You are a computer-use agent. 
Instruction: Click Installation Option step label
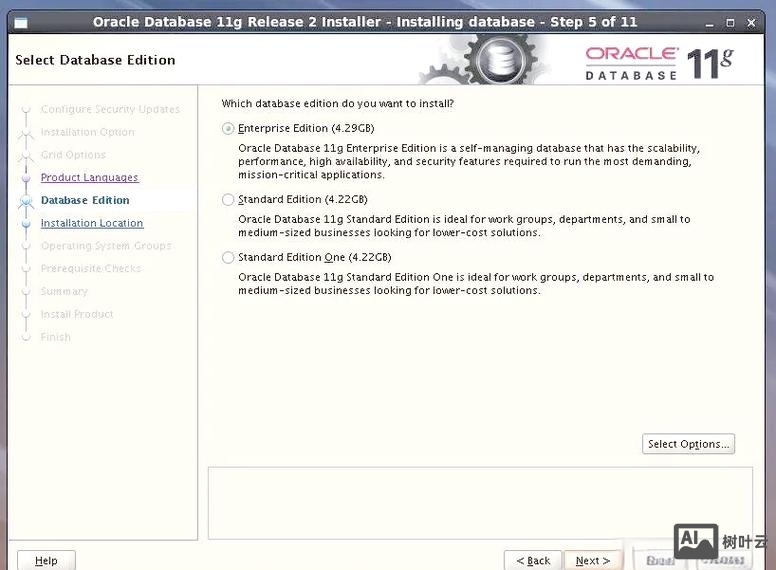(88, 132)
